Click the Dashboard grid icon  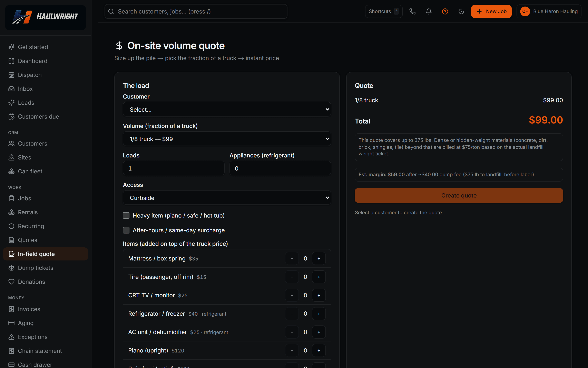click(11, 61)
